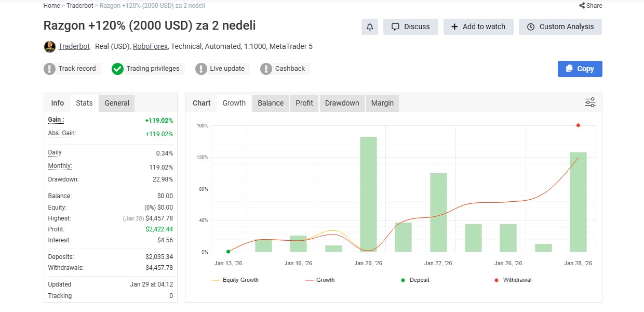Click the Jan 22 green bar
Viewport: 644px width, 312px height.
coord(438,212)
